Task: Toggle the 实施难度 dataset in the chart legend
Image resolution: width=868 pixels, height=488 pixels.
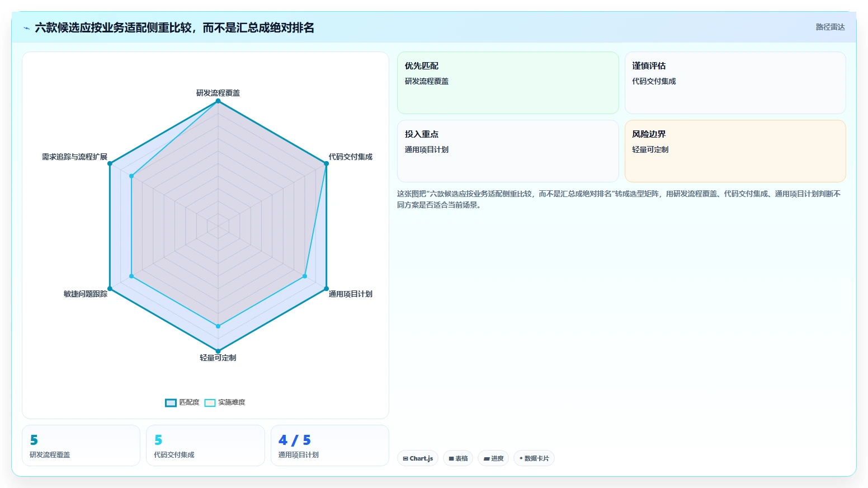Action: [x=225, y=402]
